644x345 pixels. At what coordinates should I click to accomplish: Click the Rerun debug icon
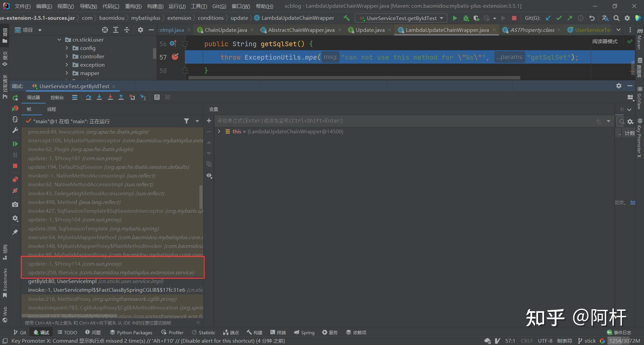point(15,98)
